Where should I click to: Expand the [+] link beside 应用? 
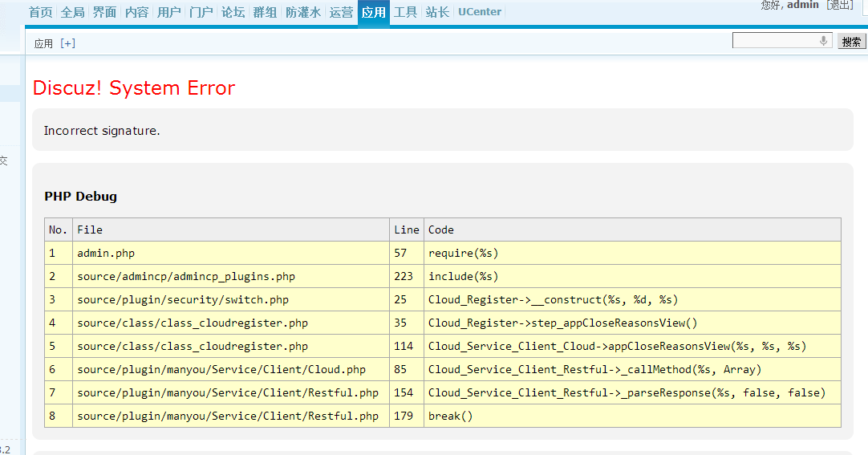pos(68,43)
